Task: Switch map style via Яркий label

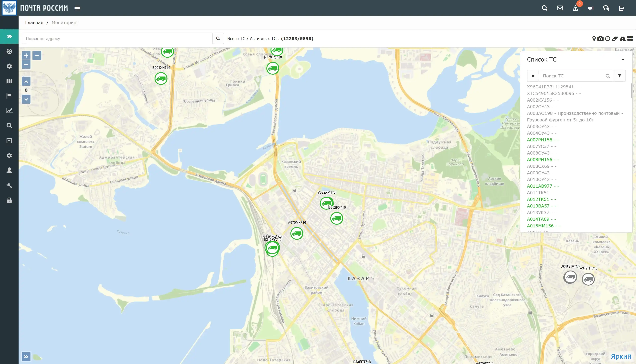Action: (x=621, y=357)
